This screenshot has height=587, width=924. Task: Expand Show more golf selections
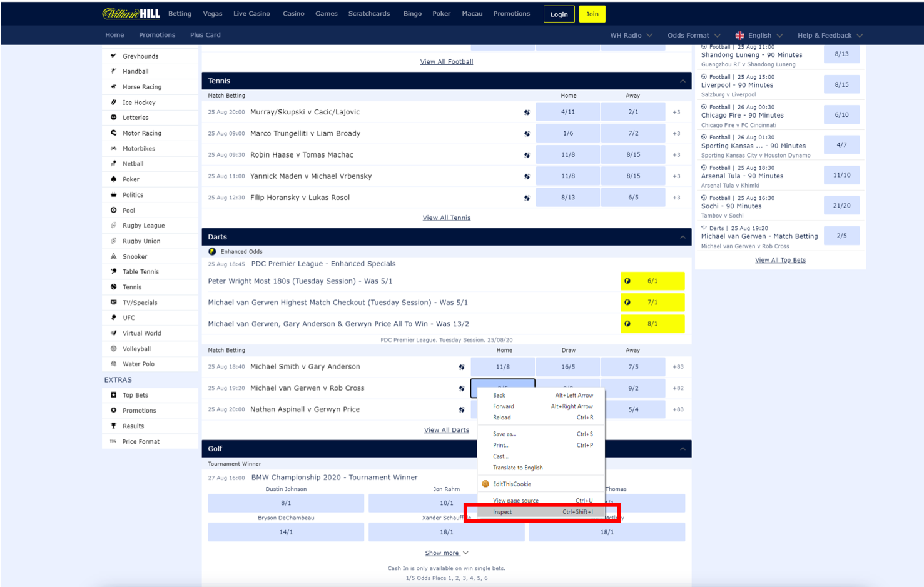pyautogui.click(x=447, y=553)
